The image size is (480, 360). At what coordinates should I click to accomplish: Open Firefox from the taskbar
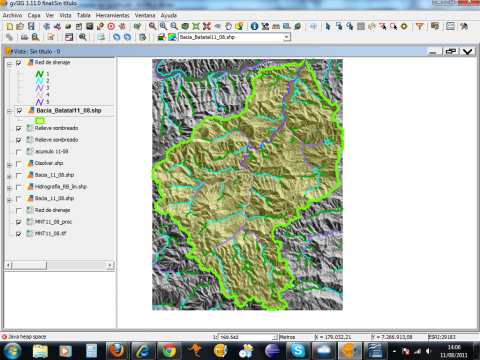[117, 351]
